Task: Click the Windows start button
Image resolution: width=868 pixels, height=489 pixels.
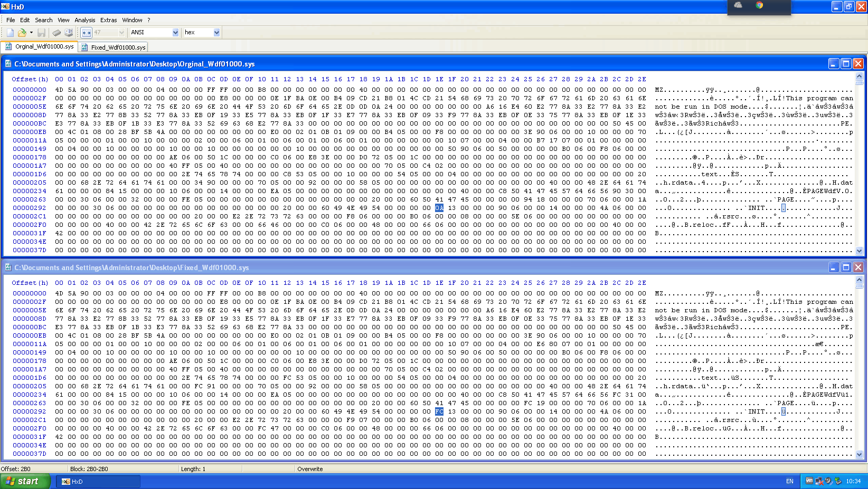Action: coord(25,481)
